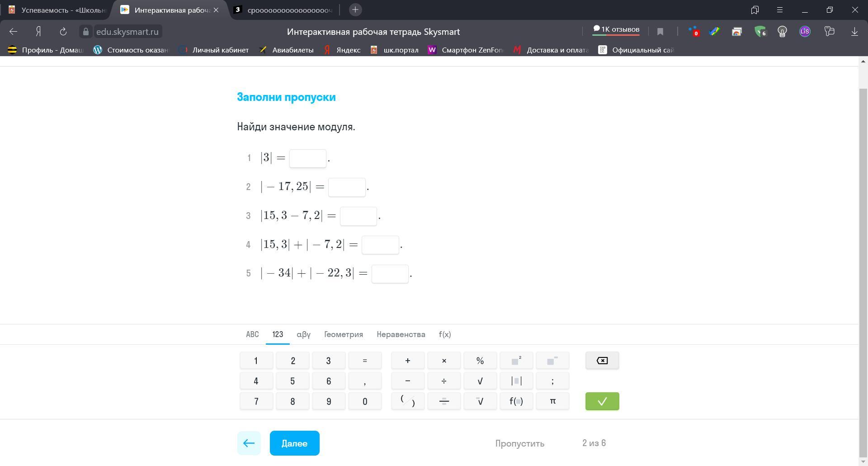Click the 5 key on math keyboard
Screen dimensions: 868x466
pyautogui.click(x=292, y=381)
